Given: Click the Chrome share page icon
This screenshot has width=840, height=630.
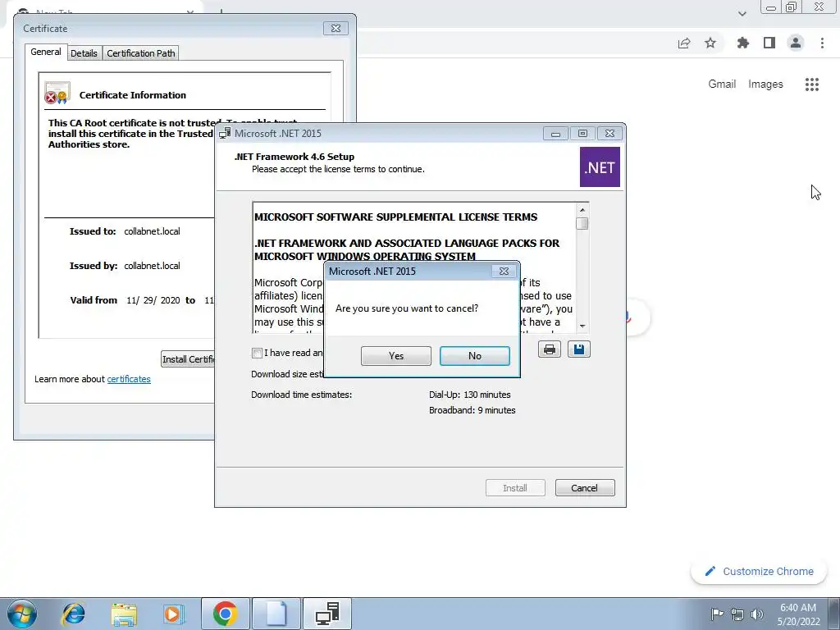Looking at the screenshot, I should [684, 43].
